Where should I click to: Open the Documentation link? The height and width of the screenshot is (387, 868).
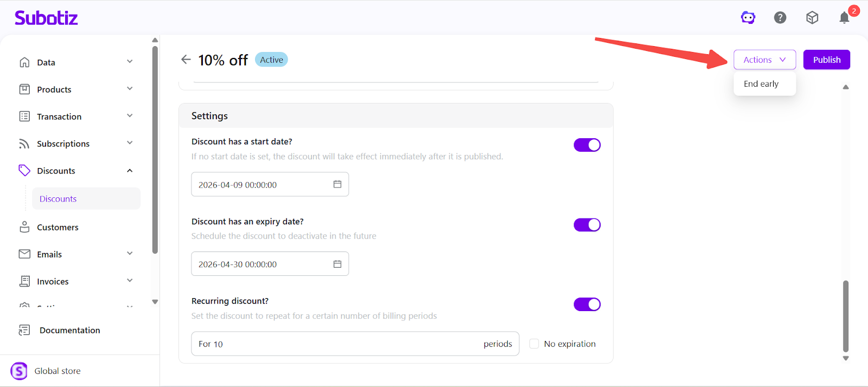(69, 330)
